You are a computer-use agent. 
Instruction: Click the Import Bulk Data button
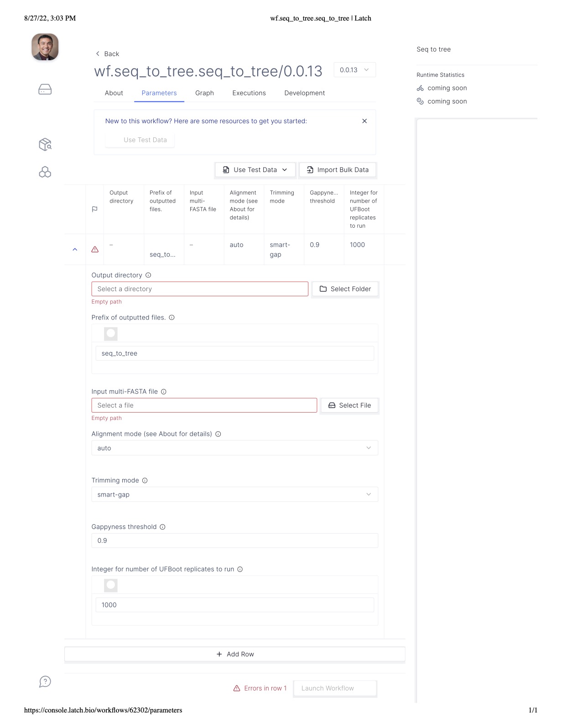point(338,170)
